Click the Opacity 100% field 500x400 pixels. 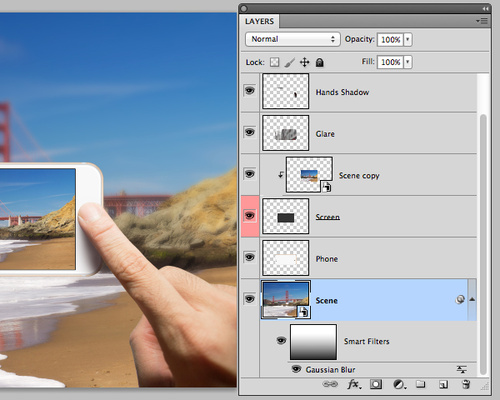(x=390, y=39)
